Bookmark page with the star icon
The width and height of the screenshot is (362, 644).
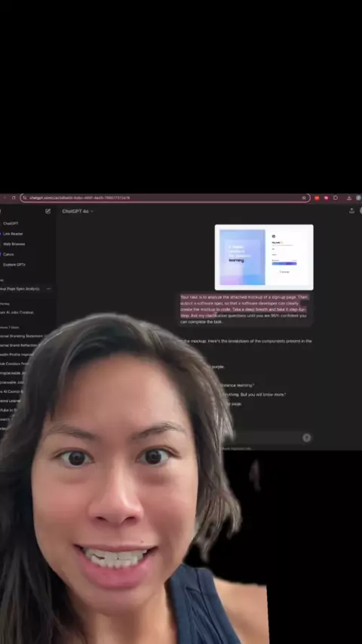pos(304,198)
